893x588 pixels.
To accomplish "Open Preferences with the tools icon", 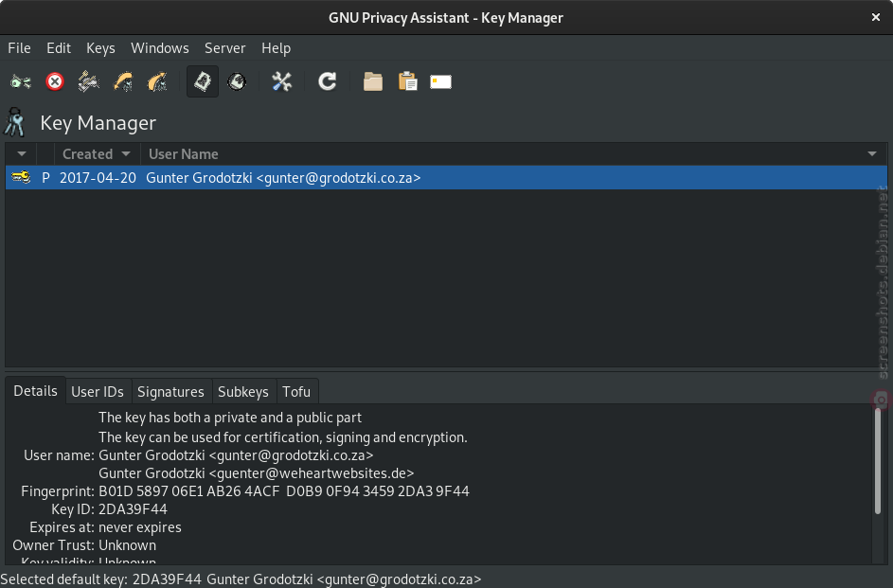I will click(x=282, y=82).
